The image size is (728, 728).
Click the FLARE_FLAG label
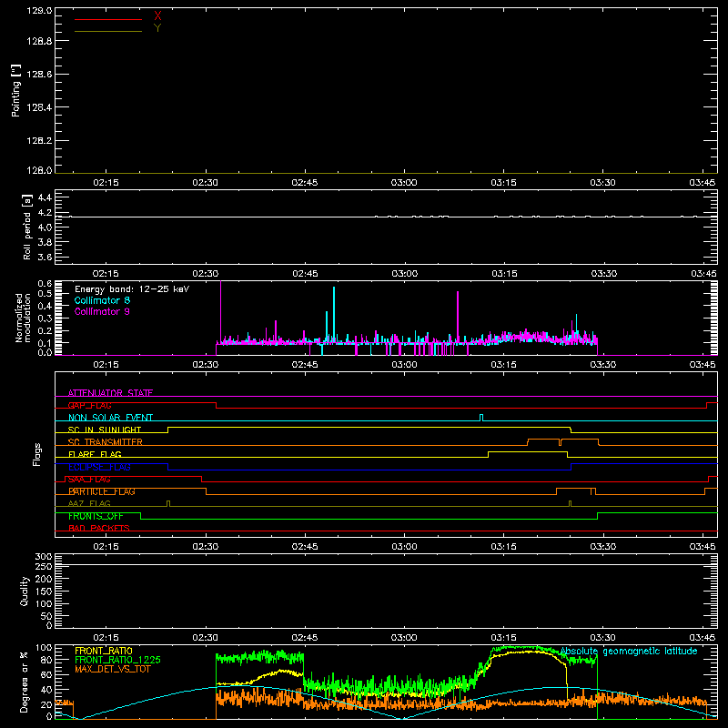point(95,454)
